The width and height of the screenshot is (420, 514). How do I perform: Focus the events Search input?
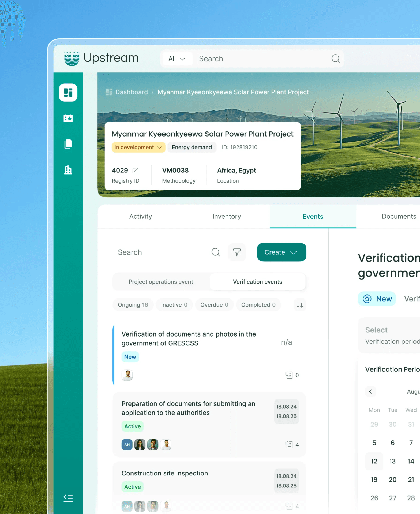pyautogui.click(x=162, y=252)
